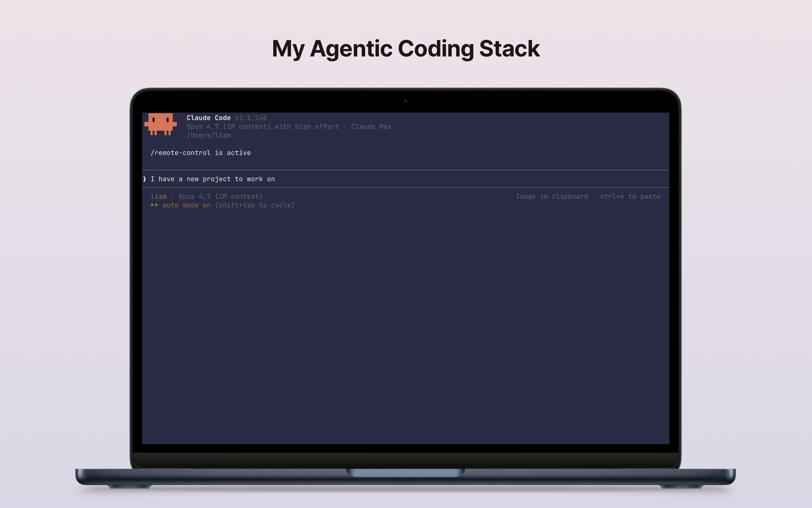Click the 'Opus 4.7 (1M context) with high effort' header line
Viewport: 812px width, 508px height.
tap(263, 127)
